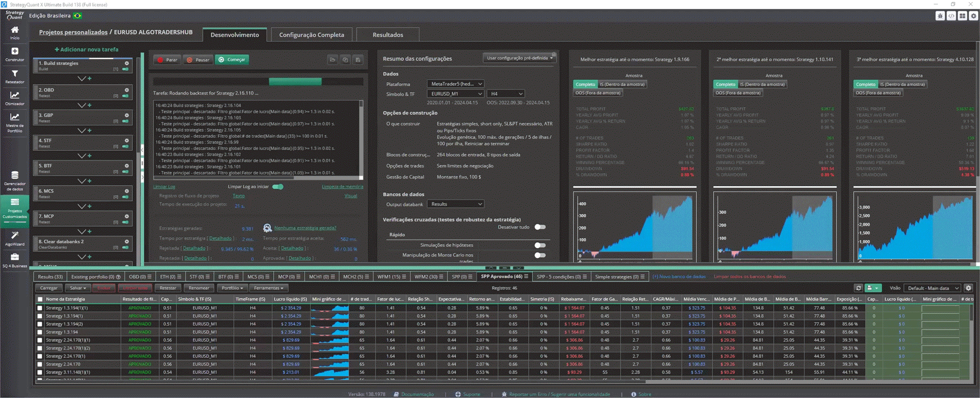Click the Pausar button
Viewport: 980px width, 398px height.
(x=198, y=60)
